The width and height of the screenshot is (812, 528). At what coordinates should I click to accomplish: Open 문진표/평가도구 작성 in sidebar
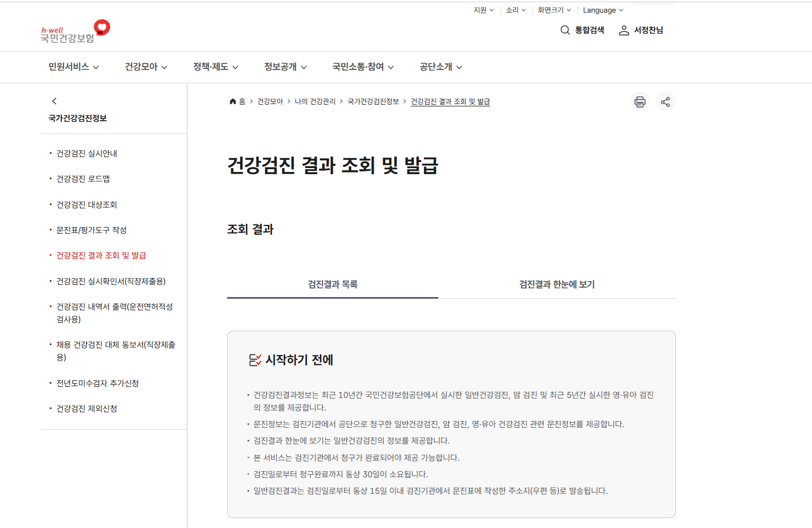click(x=92, y=230)
